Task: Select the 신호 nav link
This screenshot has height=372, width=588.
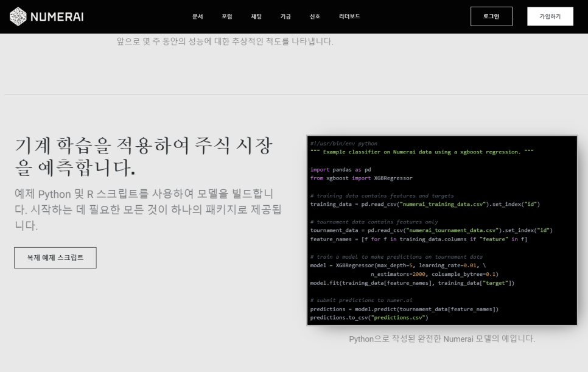Action: tap(315, 16)
